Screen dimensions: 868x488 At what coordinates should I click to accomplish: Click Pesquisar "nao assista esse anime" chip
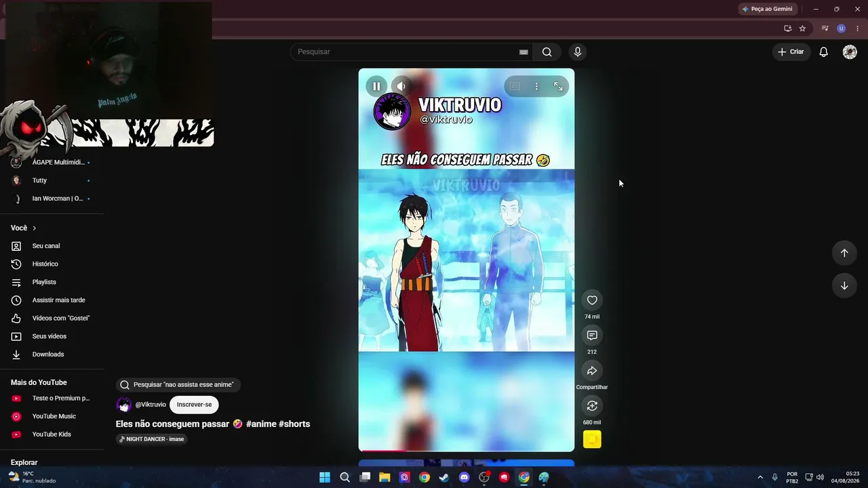click(x=178, y=385)
